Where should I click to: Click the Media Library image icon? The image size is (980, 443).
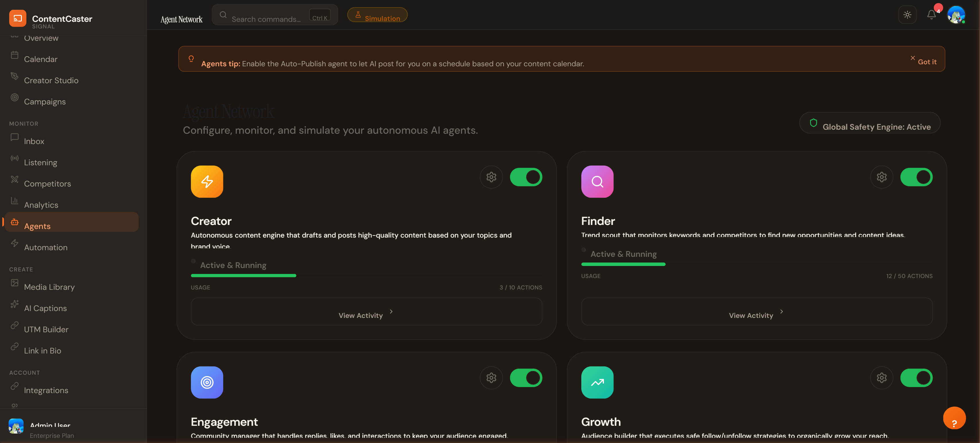point(14,283)
